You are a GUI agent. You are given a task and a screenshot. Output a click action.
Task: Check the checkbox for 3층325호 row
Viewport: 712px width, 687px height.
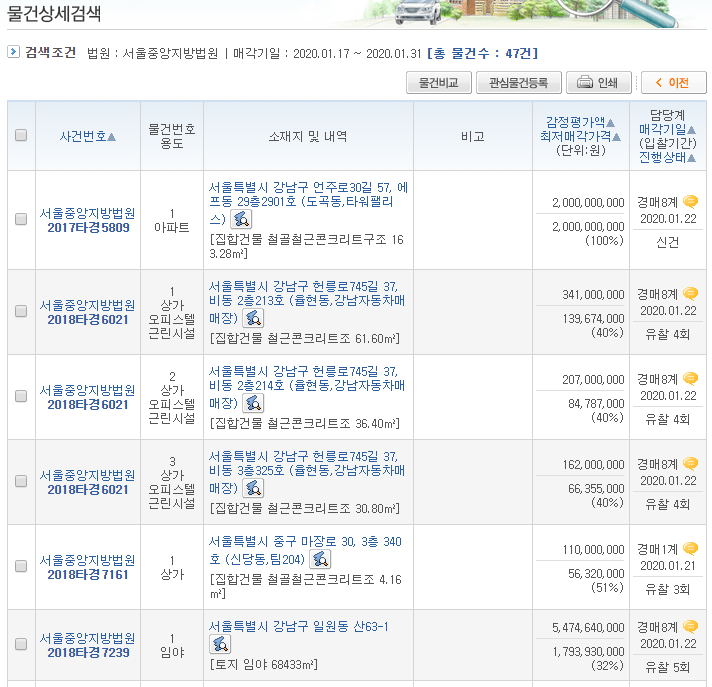tap(21, 481)
